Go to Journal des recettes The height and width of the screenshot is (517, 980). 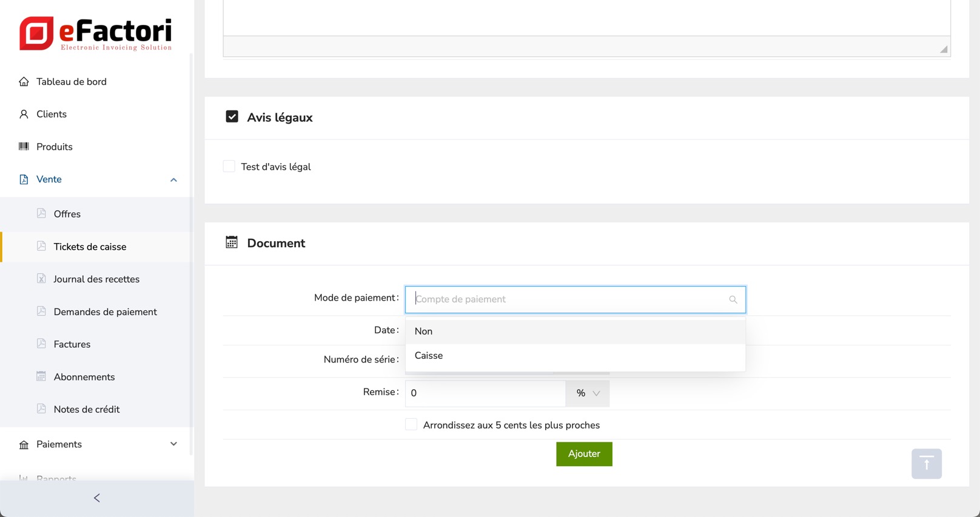(96, 279)
